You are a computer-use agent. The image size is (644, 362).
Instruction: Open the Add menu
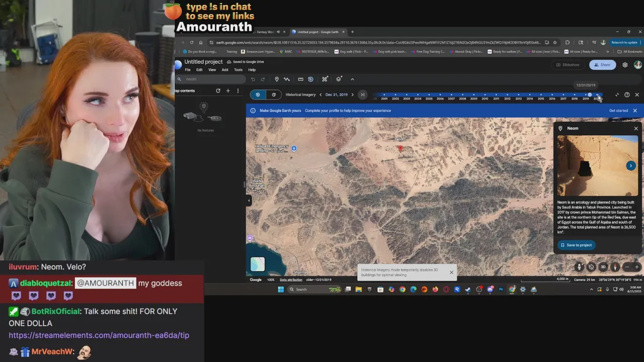pyautogui.click(x=225, y=70)
